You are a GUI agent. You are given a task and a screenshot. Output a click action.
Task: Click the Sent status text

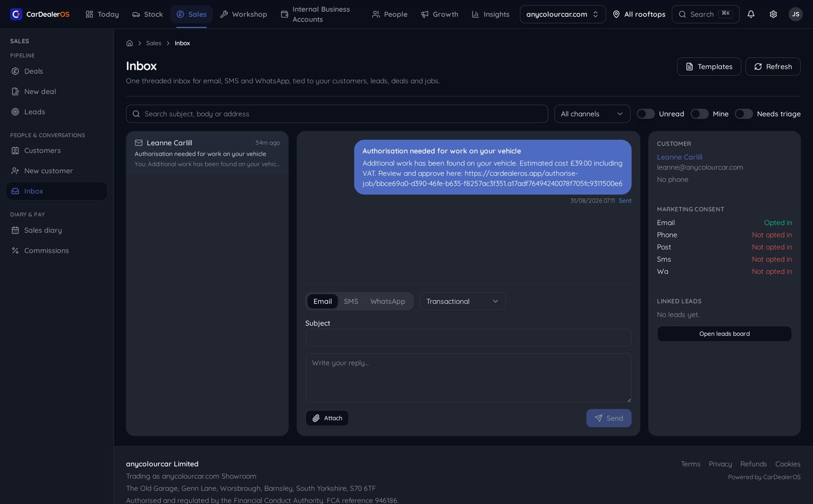[x=625, y=201]
